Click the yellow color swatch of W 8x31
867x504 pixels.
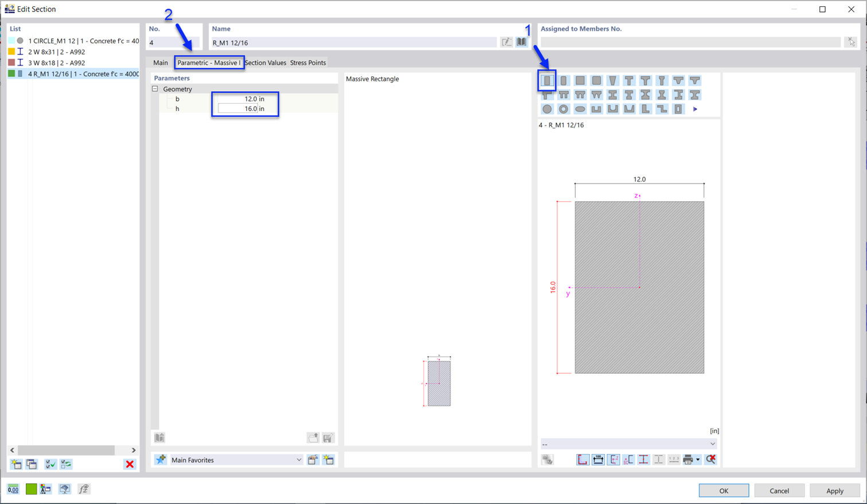point(11,52)
